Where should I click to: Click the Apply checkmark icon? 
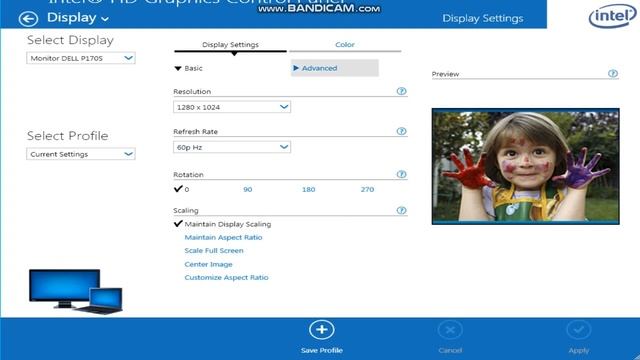579,330
